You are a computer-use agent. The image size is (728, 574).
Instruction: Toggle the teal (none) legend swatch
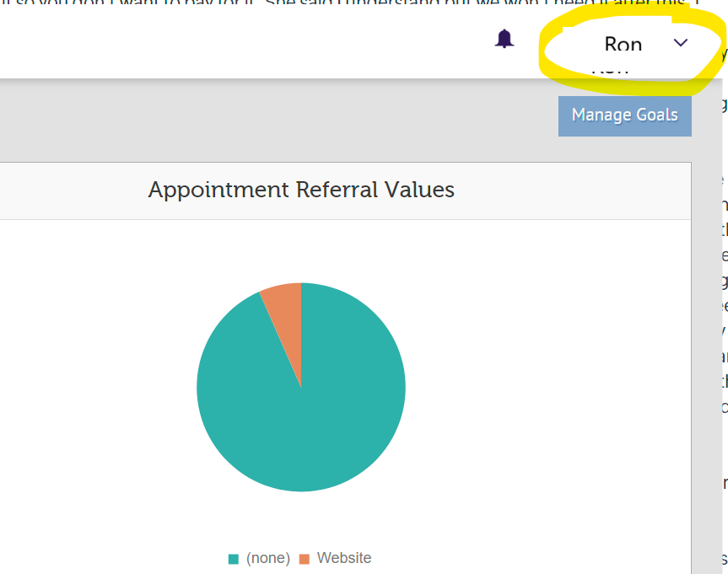pos(234,559)
